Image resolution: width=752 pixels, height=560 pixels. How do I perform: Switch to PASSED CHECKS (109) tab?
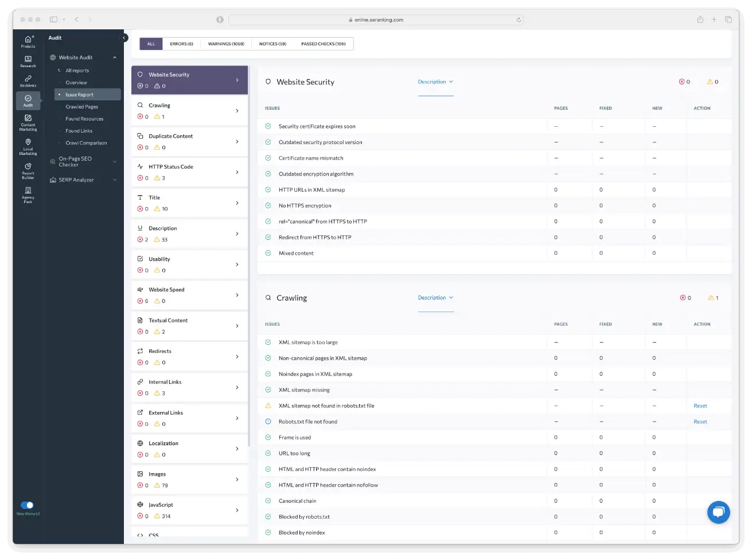[x=324, y=44]
